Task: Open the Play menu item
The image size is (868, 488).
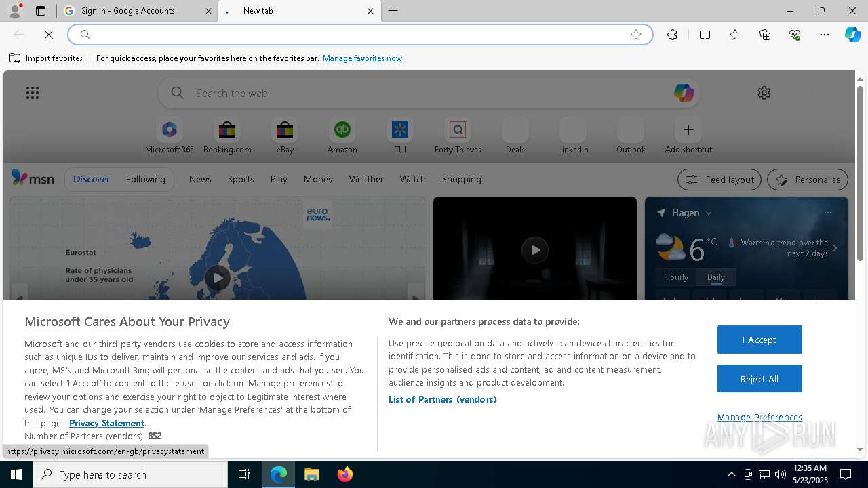Action: click(x=279, y=179)
